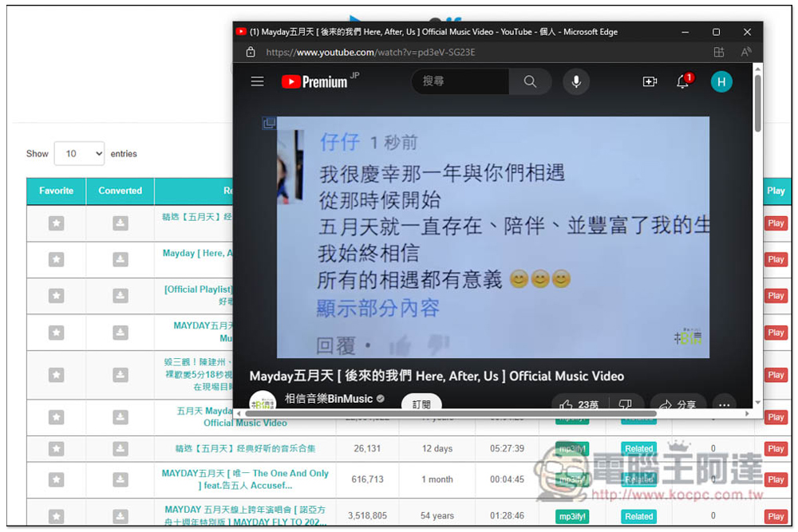Click the Edge address bar URL
The image size is (798, 532).
pos(370,53)
